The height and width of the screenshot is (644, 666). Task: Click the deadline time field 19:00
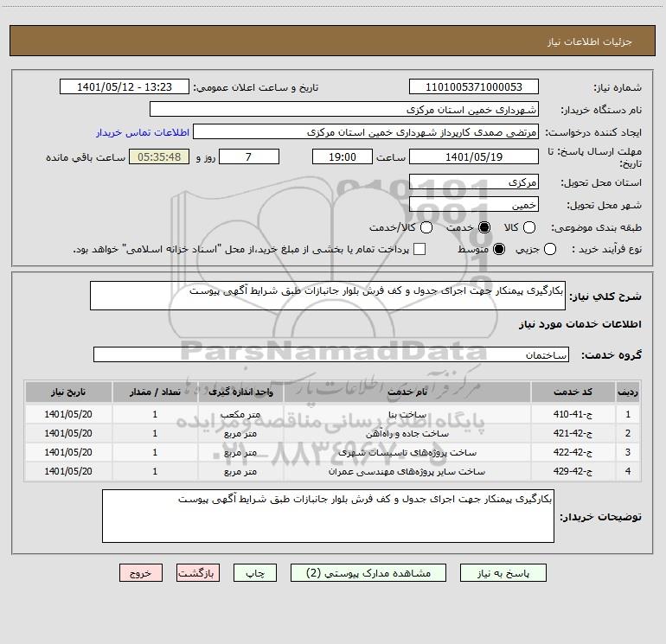(x=343, y=156)
